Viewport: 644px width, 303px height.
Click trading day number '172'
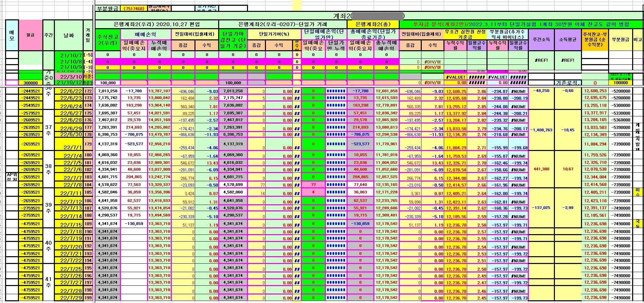[88, 91]
